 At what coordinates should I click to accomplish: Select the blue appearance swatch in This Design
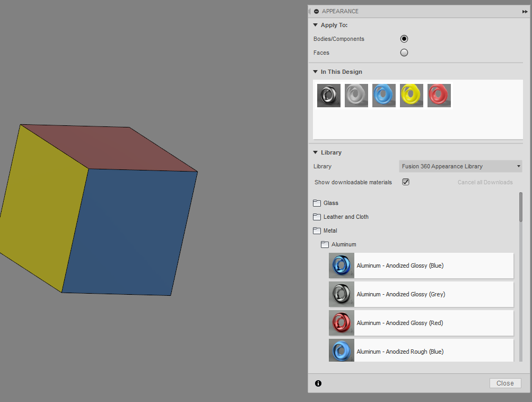tap(383, 95)
